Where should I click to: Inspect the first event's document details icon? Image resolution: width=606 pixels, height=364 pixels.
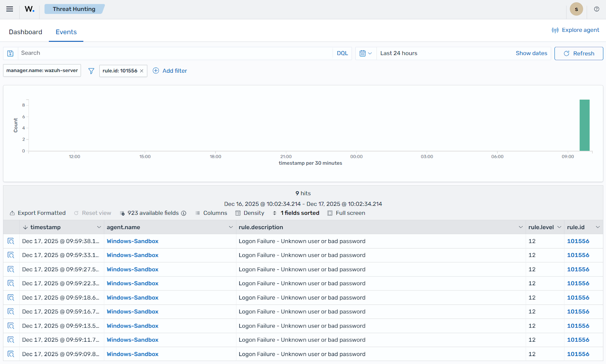(x=11, y=241)
